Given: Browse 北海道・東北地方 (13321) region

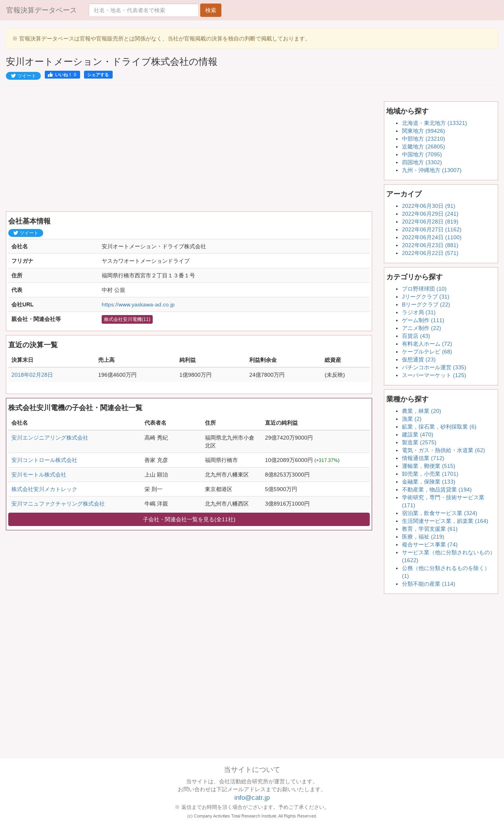Looking at the screenshot, I should tap(435, 123).
